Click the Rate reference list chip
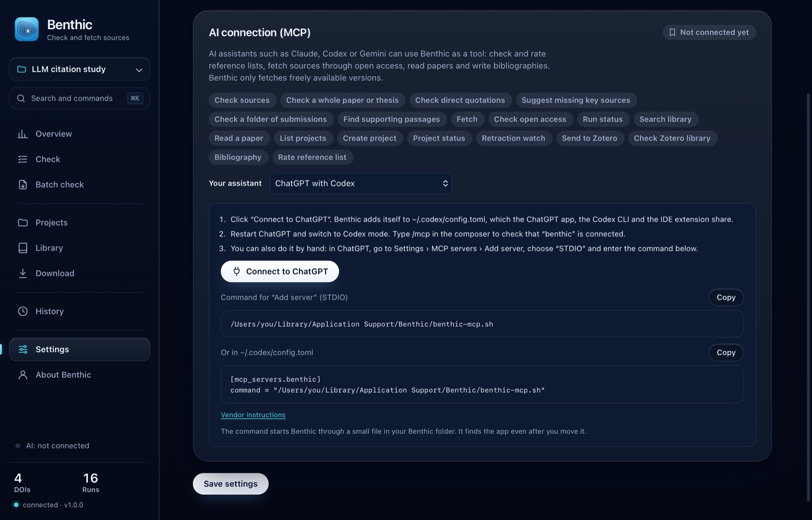Screen dimensions: 812x520 [312, 158]
